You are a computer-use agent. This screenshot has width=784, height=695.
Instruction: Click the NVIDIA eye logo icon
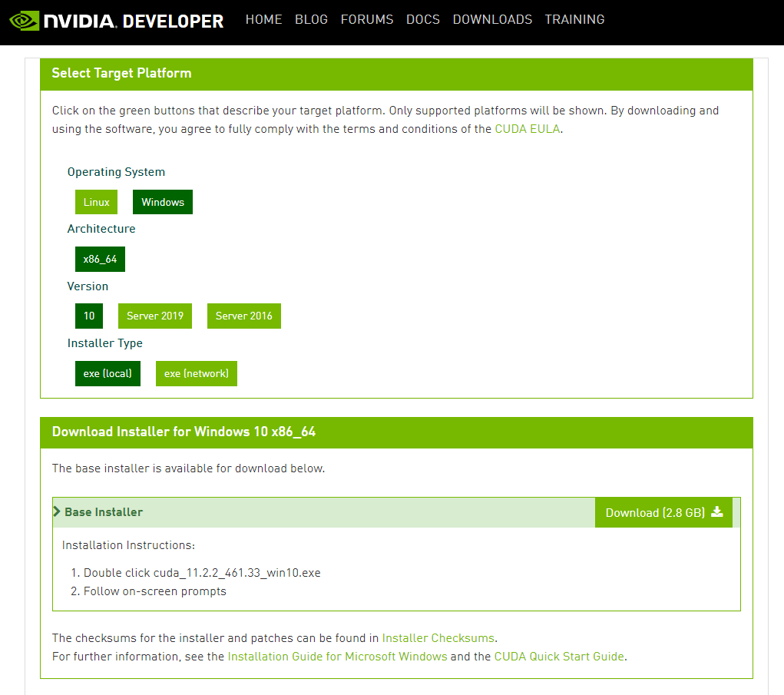click(25, 20)
